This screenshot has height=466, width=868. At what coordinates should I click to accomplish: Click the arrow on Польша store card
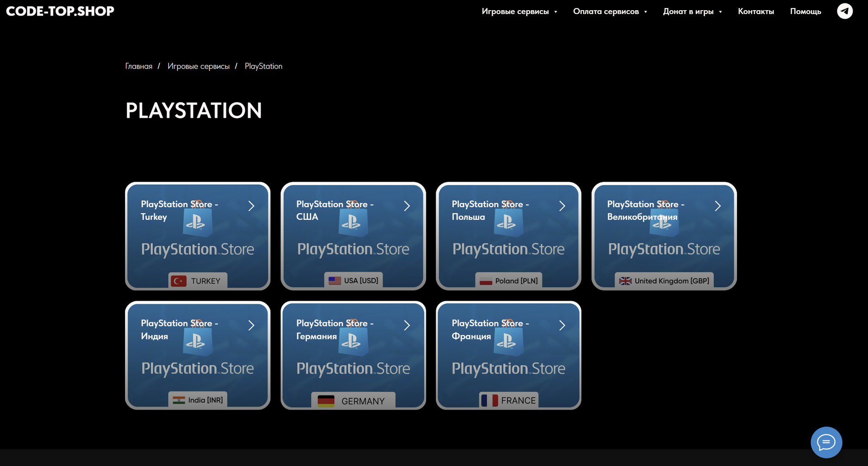click(x=562, y=206)
